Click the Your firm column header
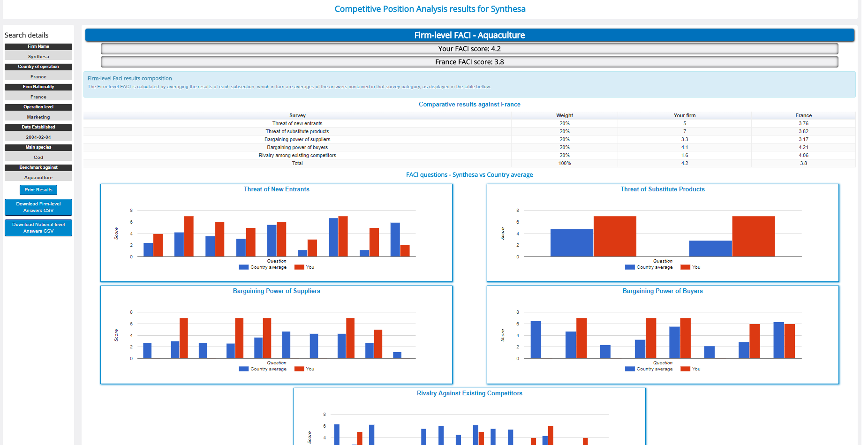 pyautogui.click(x=685, y=115)
